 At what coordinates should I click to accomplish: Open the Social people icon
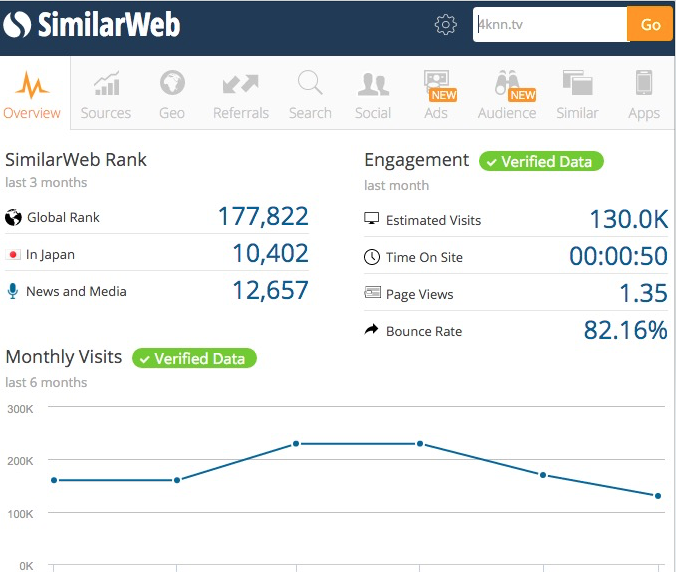coord(373,84)
